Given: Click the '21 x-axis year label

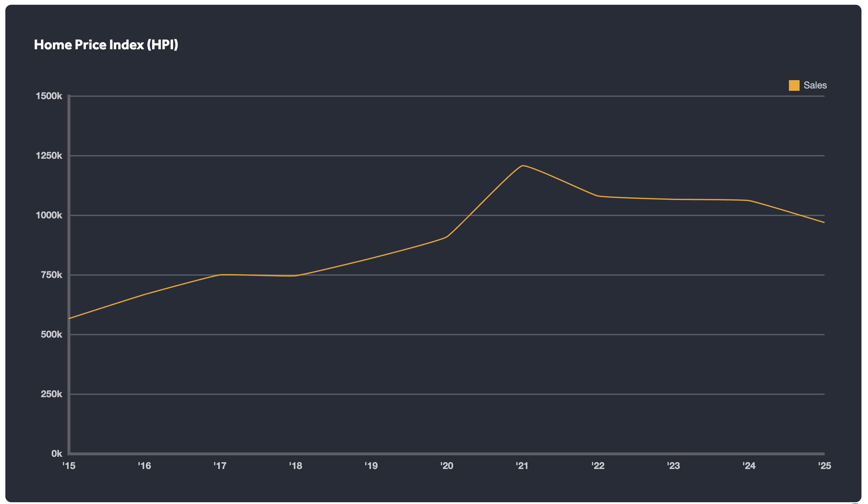Looking at the screenshot, I should (x=522, y=466).
